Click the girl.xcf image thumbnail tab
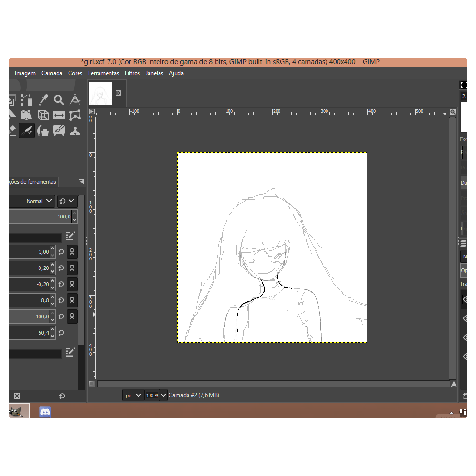Image resolution: width=476 pixels, height=476 pixels. click(101, 93)
